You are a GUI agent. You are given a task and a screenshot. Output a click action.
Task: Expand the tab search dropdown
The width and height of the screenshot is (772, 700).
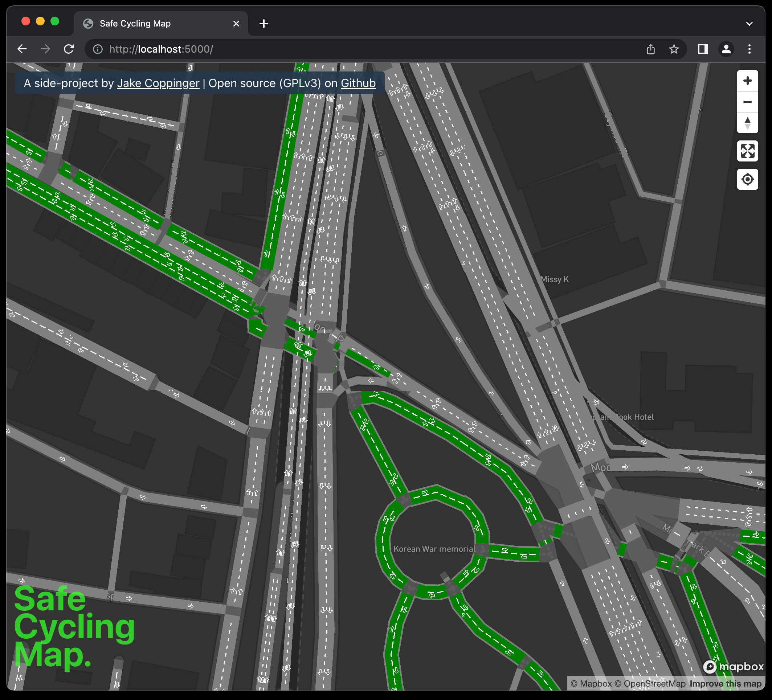point(749,24)
